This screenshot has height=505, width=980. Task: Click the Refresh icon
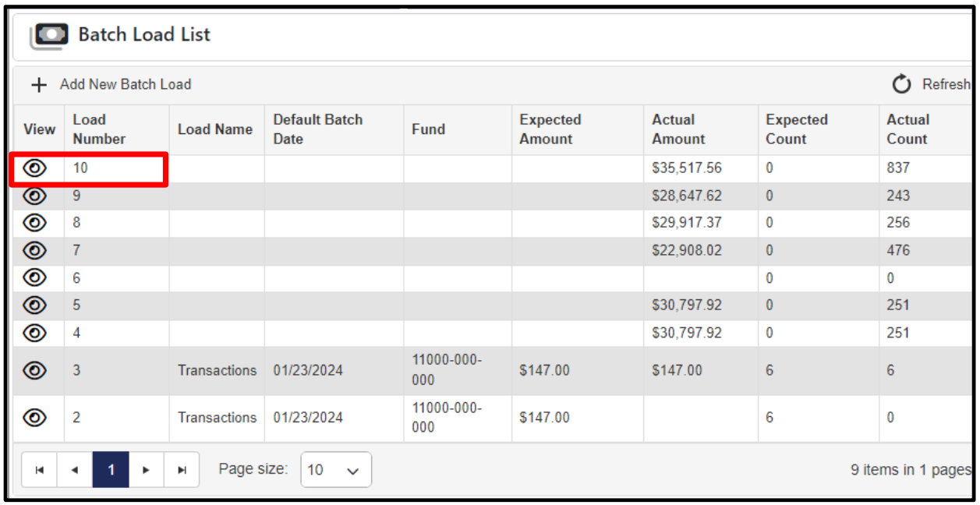coord(902,84)
